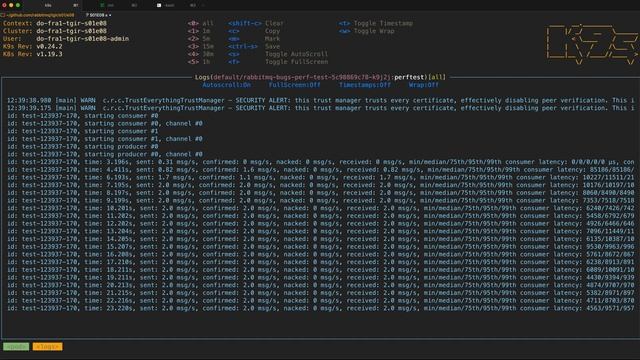Click the Cluster value do-fra1-tgir-s01e08
Viewport: 640px width, 360px height.
71,31
